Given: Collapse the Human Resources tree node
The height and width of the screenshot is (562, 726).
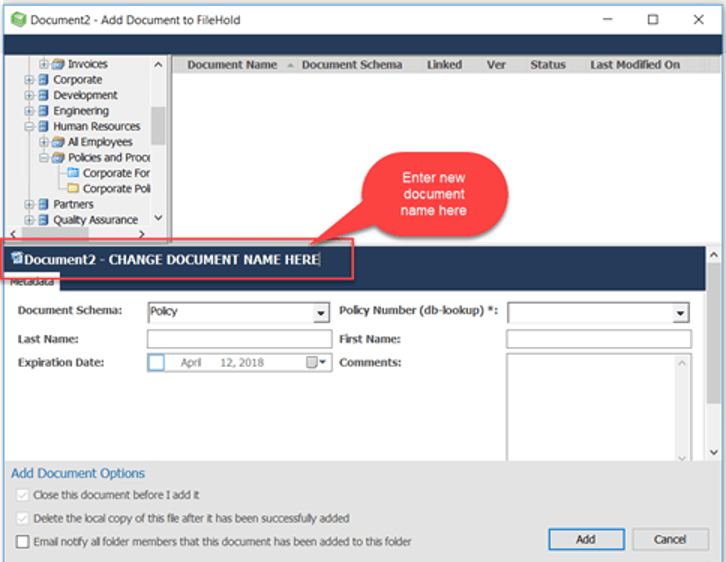Looking at the screenshot, I should [x=30, y=127].
